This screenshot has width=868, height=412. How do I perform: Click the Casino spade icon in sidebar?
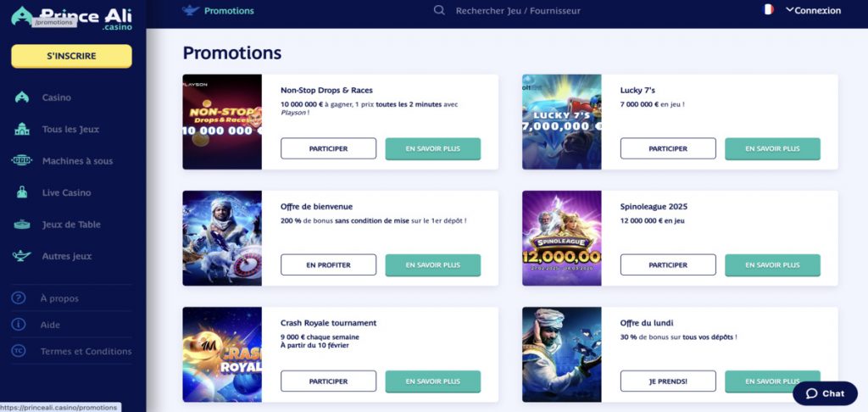(x=22, y=97)
